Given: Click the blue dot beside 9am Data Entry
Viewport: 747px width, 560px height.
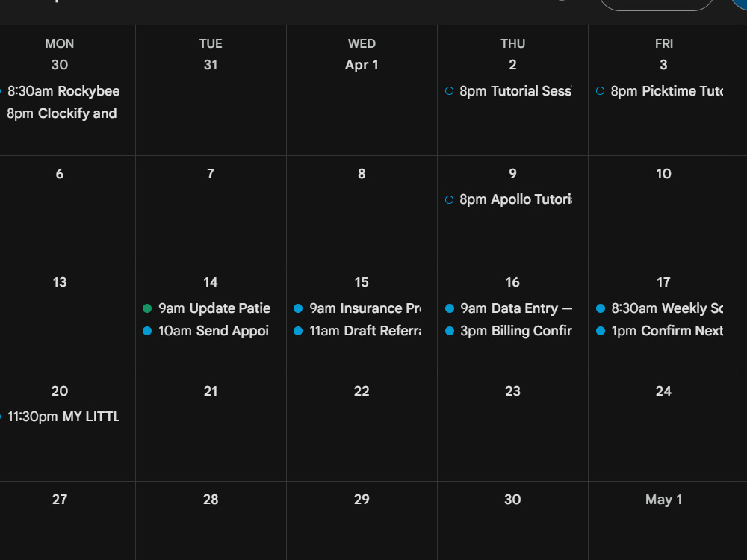Looking at the screenshot, I should [449, 308].
